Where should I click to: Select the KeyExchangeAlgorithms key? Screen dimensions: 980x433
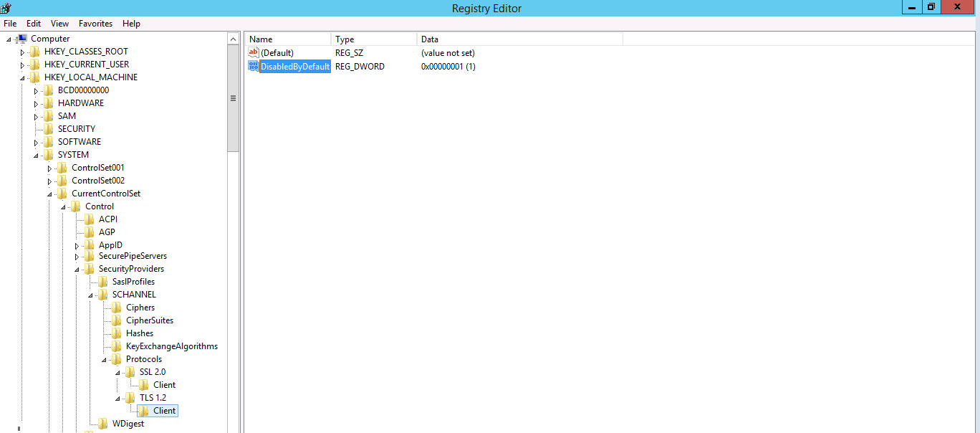click(x=171, y=346)
